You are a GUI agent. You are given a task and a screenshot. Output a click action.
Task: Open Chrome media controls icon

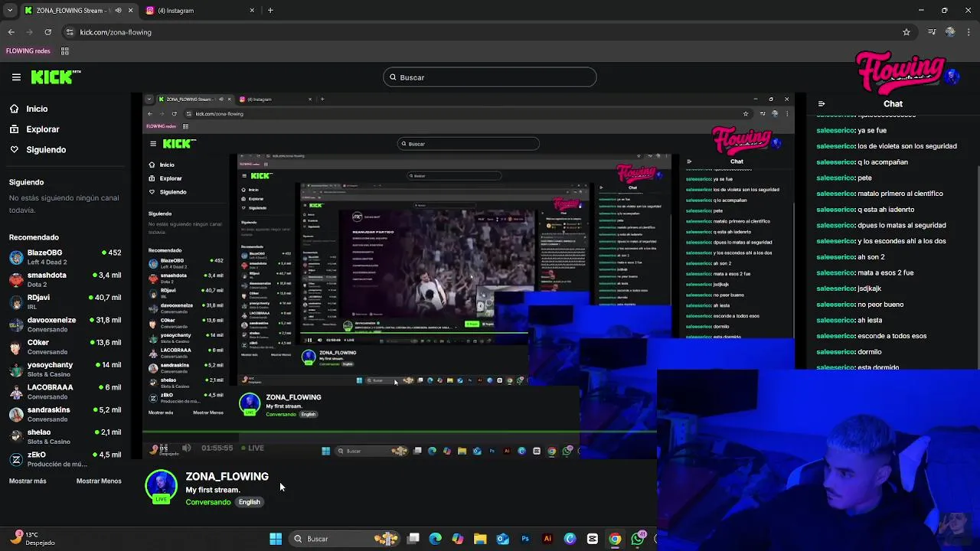point(932,32)
